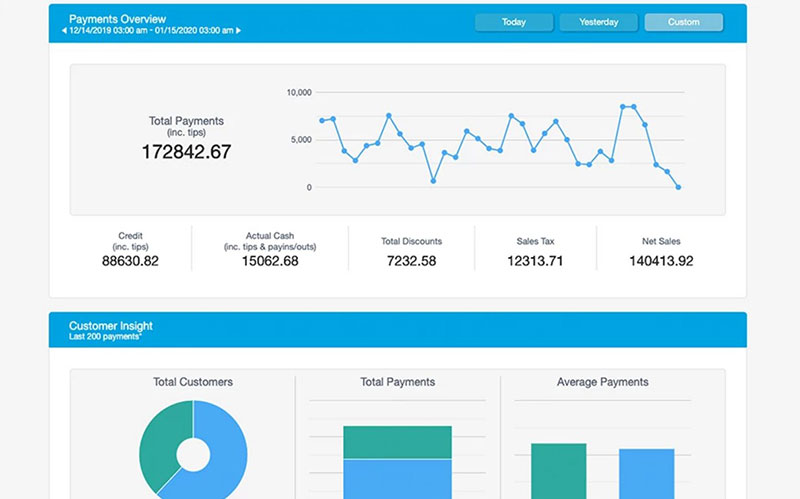Click the 5,000 axis label
This screenshot has width=800, height=499.
click(301, 140)
